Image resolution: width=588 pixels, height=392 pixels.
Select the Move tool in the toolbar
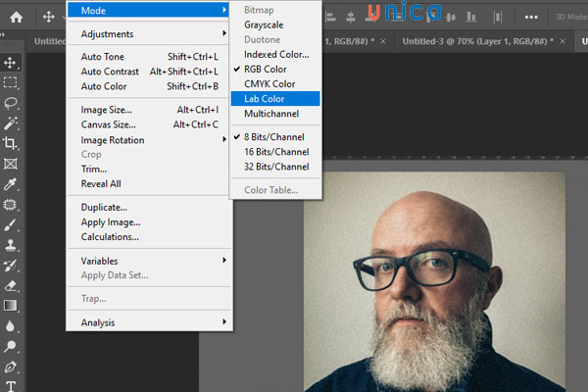tap(11, 63)
